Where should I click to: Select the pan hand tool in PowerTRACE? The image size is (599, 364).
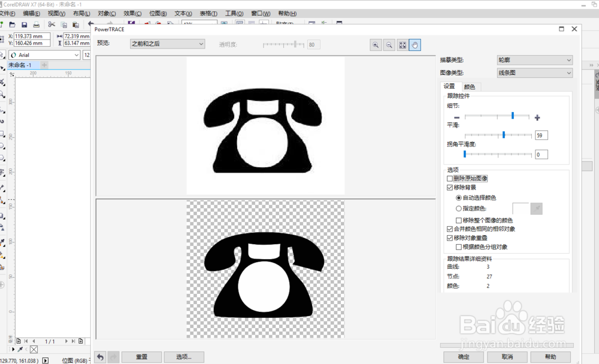pos(415,45)
